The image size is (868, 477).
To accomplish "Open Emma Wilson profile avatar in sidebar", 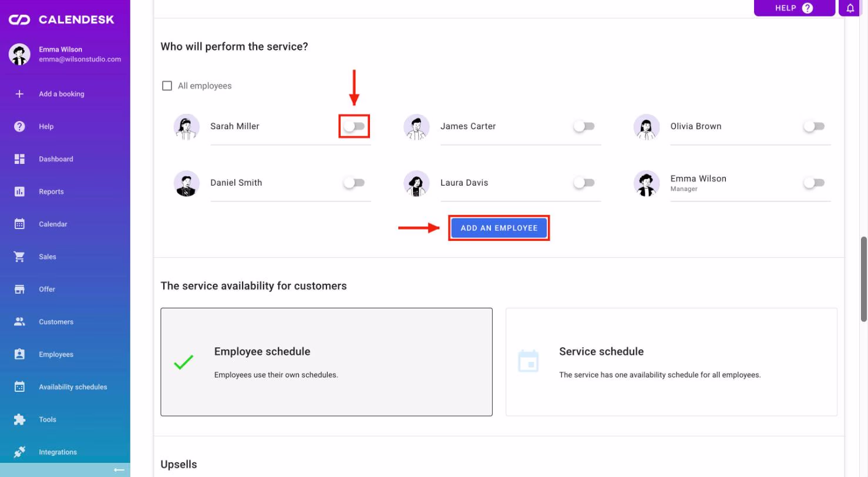I will (x=19, y=54).
